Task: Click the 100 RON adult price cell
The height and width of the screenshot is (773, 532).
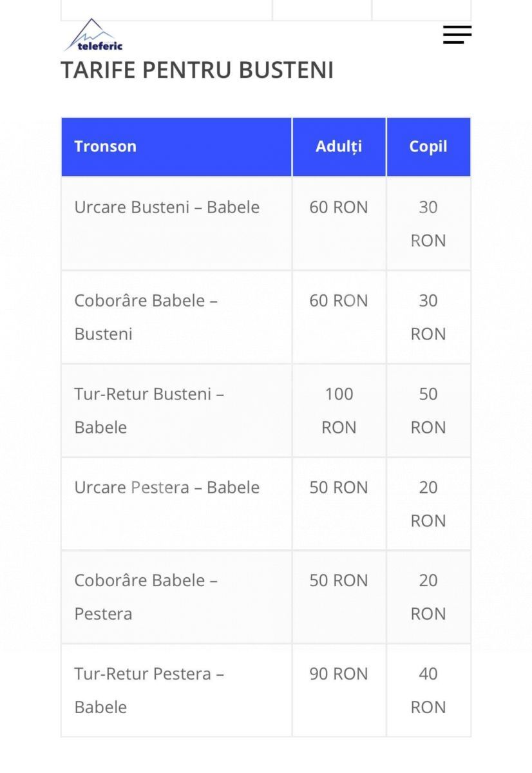Action: click(x=339, y=410)
